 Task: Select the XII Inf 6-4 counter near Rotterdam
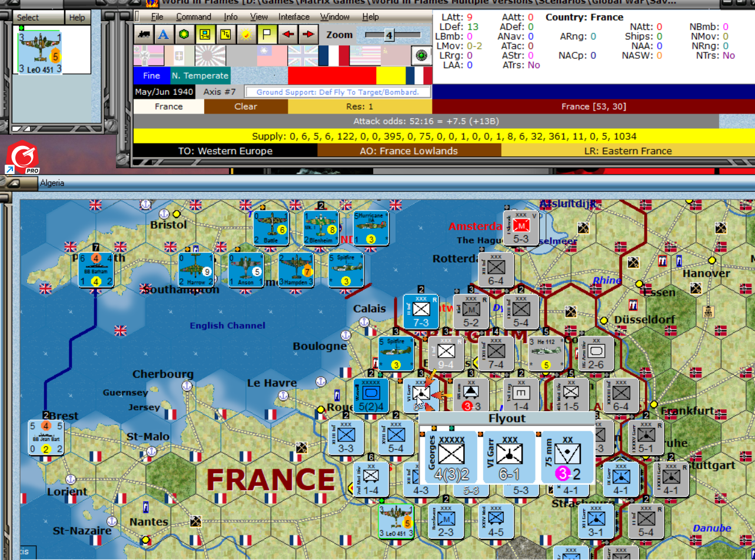[x=496, y=270]
